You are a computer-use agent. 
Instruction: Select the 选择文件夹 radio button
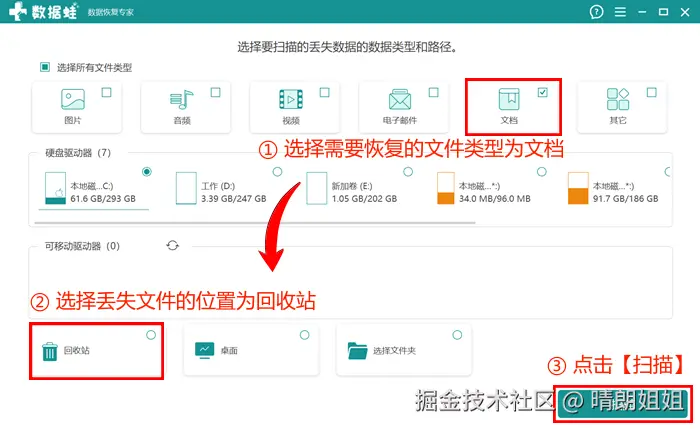[x=457, y=335]
